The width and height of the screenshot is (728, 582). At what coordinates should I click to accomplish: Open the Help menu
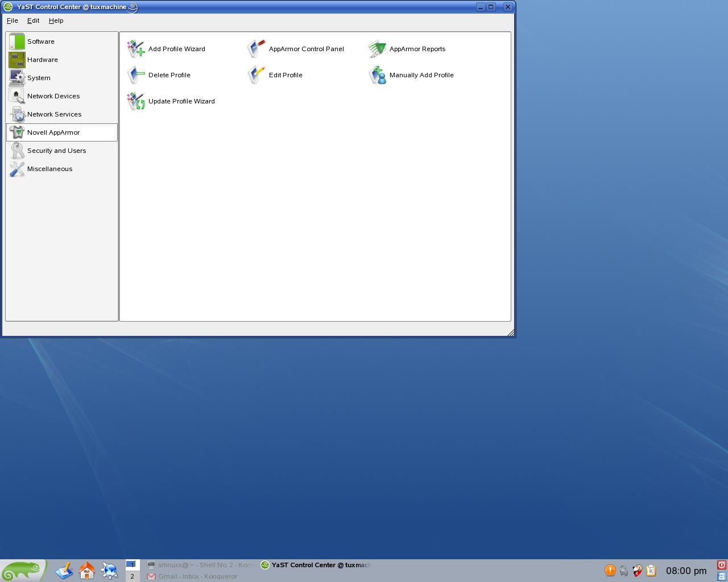pos(56,20)
